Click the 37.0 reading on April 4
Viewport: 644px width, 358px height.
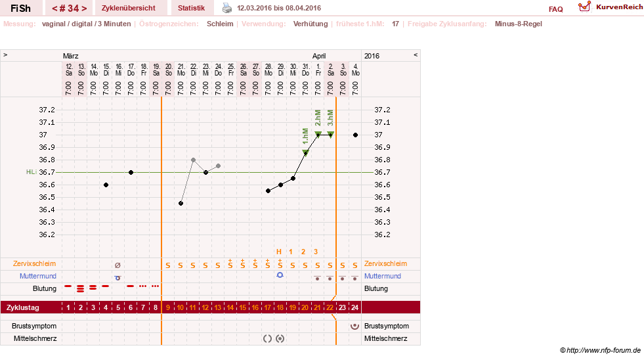click(x=355, y=135)
